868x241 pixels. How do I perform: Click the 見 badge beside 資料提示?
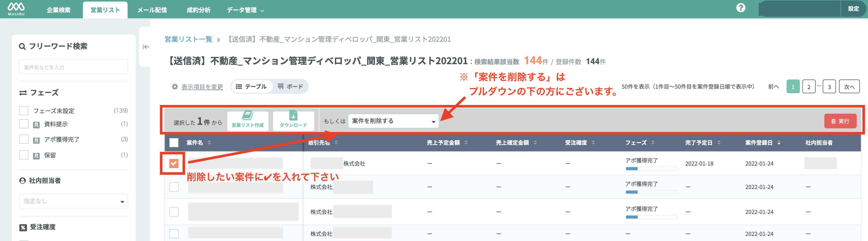(x=36, y=125)
